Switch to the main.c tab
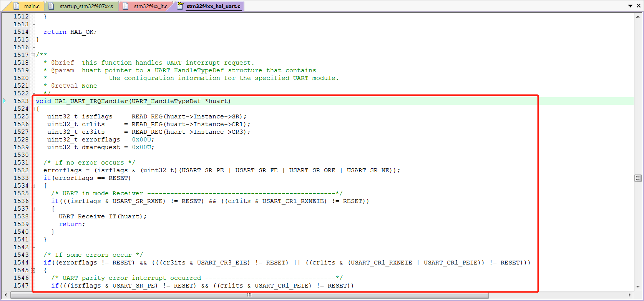The image size is (644, 301). point(27,6)
